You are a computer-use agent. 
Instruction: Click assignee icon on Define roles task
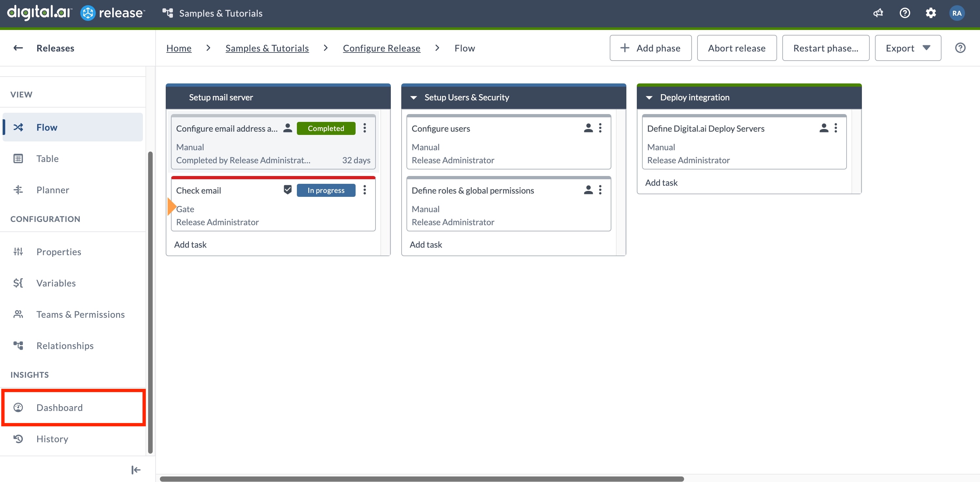pyautogui.click(x=588, y=190)
